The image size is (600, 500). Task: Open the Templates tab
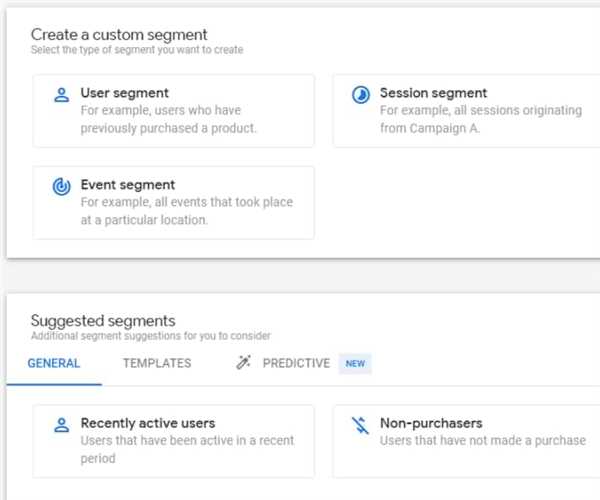[x=157, y=363]
